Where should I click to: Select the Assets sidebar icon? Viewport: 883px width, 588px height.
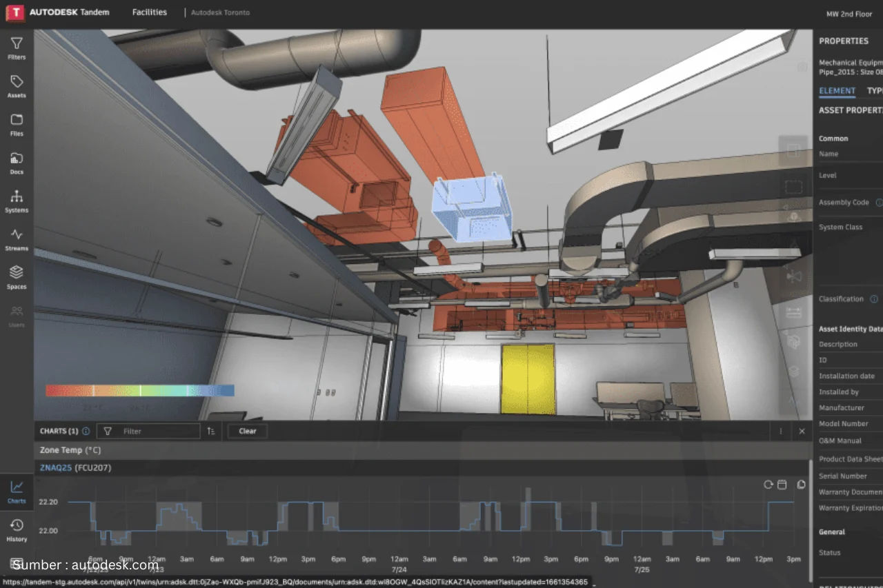coord(17,85)
